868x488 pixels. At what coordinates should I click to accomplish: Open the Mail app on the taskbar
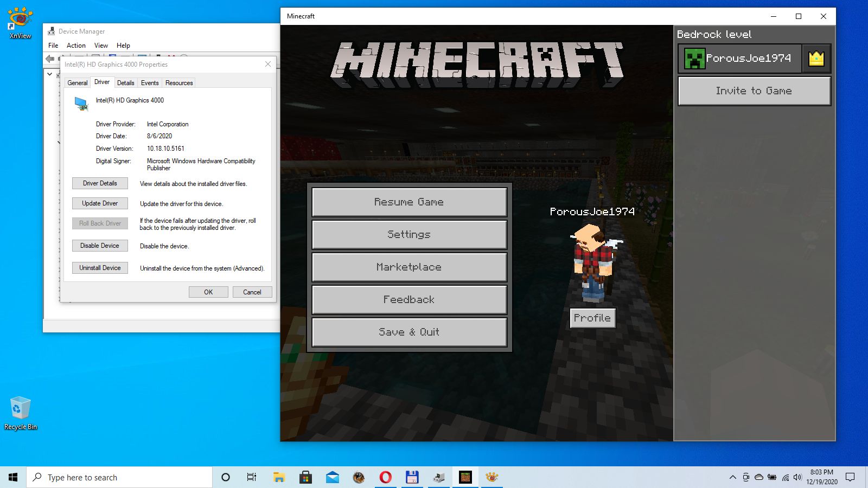332,477
